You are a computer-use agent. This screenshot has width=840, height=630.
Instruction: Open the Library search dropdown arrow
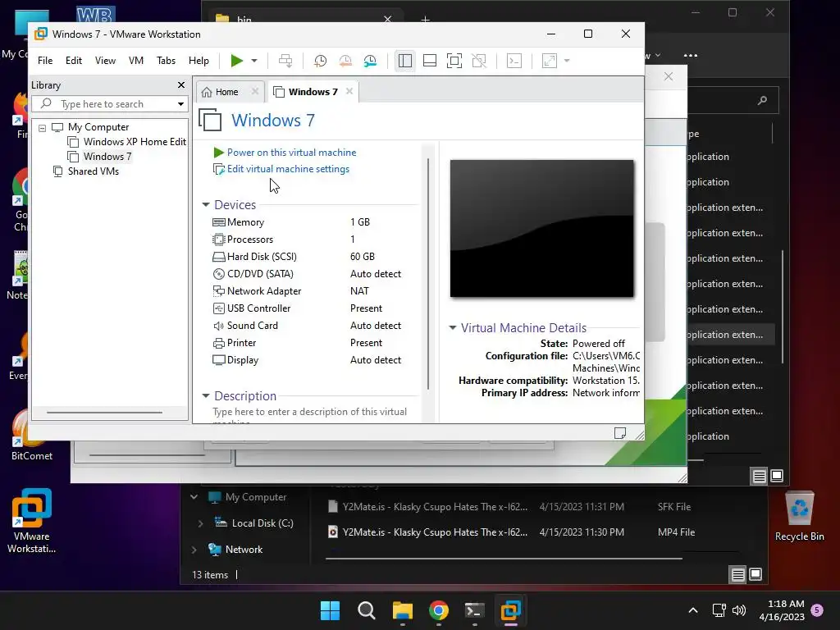(181, 104)
